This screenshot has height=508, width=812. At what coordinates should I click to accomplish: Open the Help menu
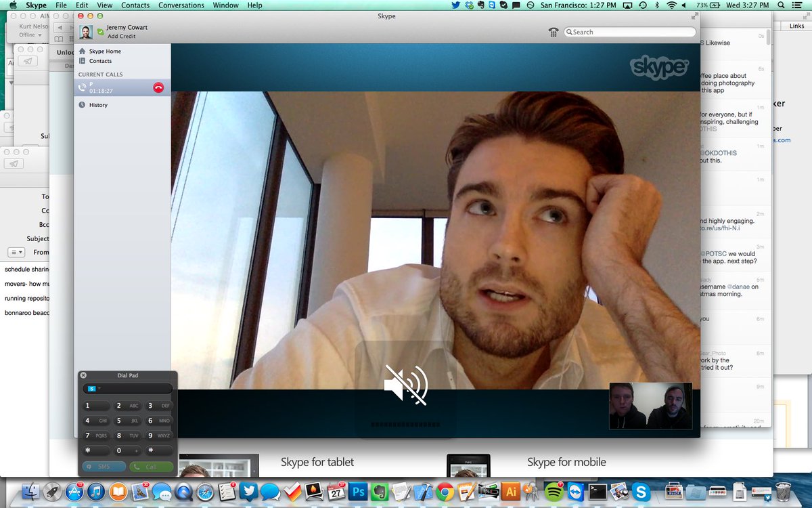pos(254,5)
